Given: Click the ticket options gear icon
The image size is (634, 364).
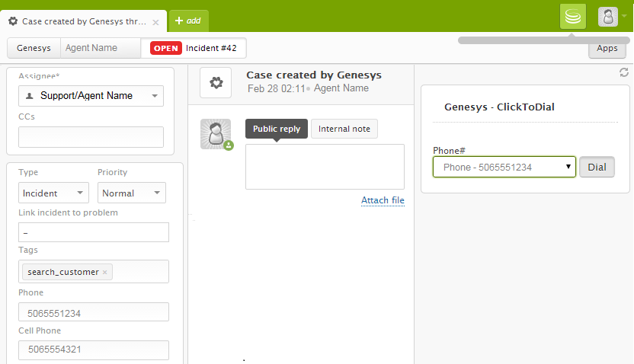Looking at the screenshot, I should tap(216, 82).
